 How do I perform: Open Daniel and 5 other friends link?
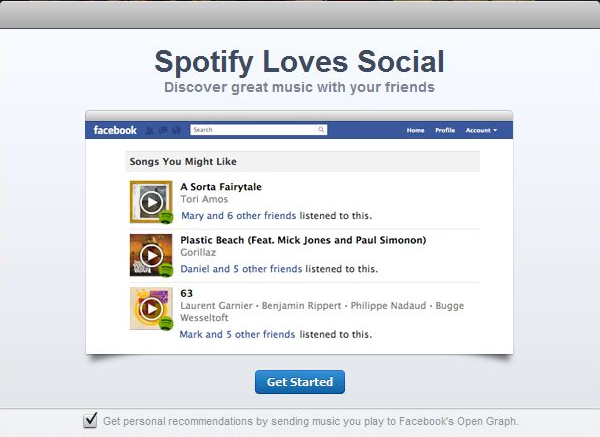241,269
